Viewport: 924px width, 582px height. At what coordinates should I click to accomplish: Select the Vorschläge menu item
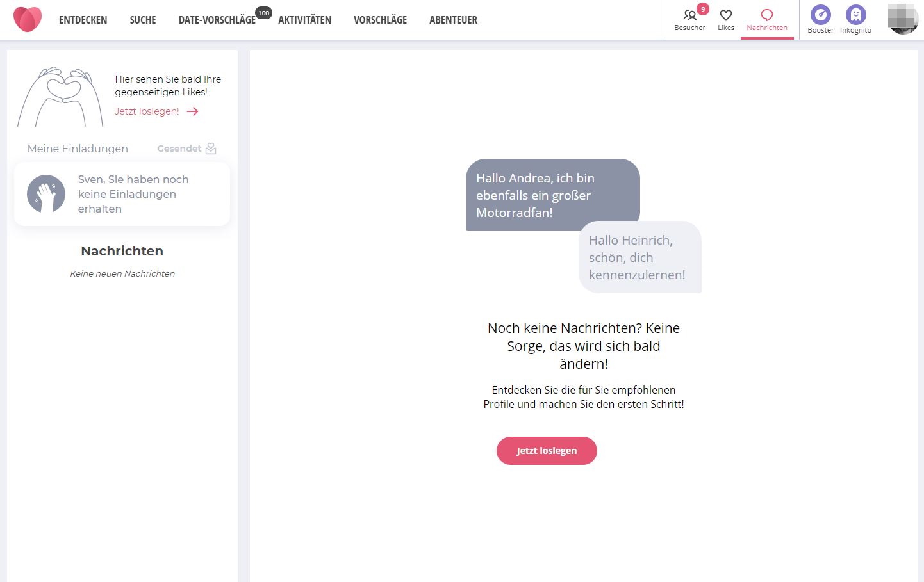[x=380, y=20]
